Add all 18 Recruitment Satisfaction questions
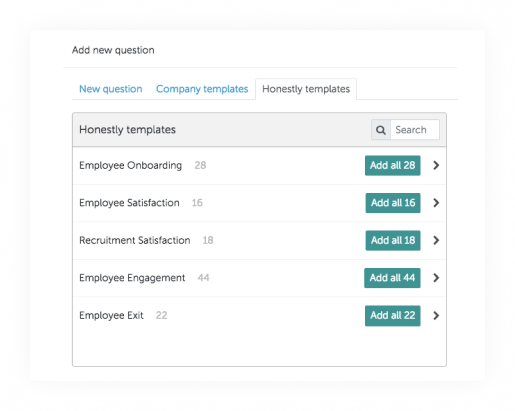 393,240
